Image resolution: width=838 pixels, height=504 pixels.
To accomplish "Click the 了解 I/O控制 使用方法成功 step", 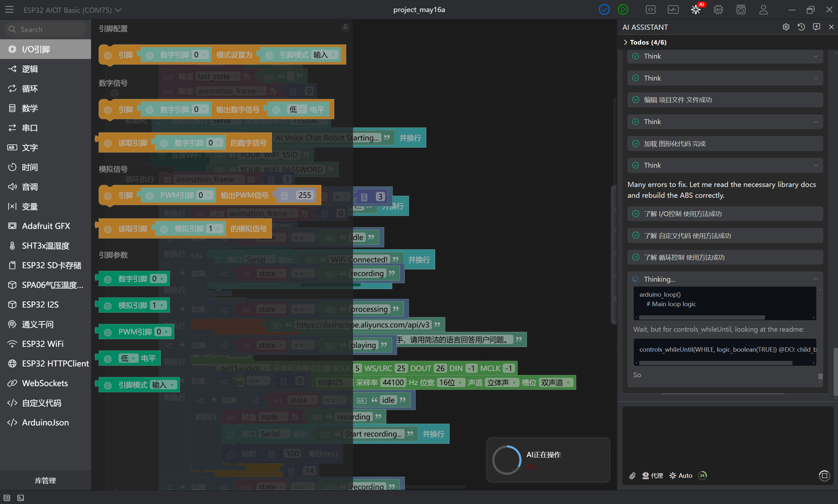I will (725, 214).
